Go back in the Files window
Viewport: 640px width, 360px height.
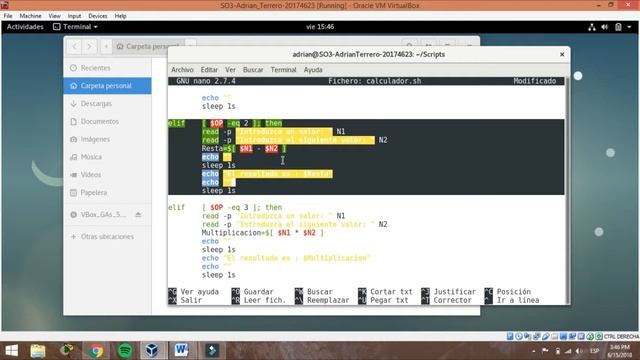pos(74,47)
